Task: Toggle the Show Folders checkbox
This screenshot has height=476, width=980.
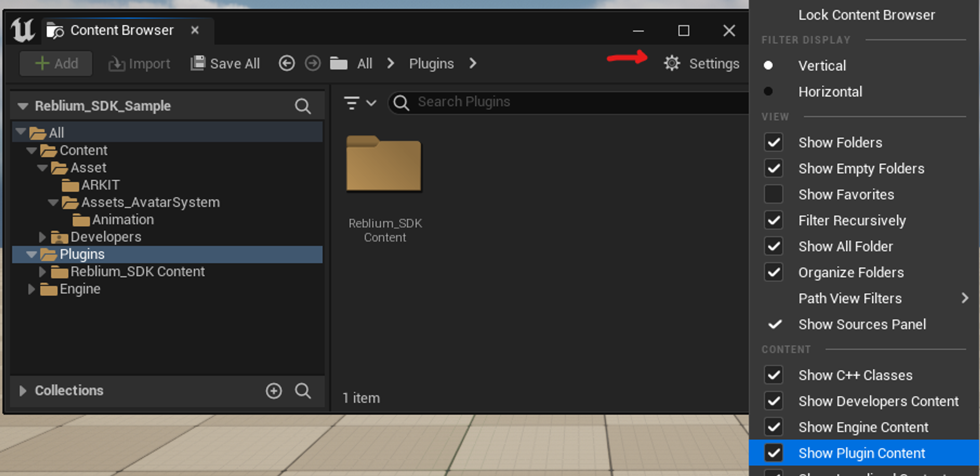Action: click(774, 143)
